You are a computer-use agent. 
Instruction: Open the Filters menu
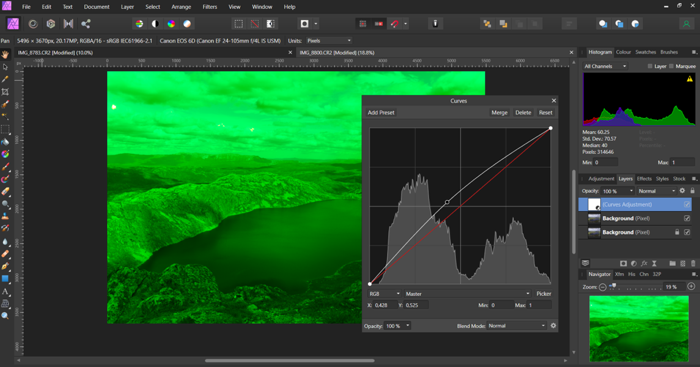point(209,7)
